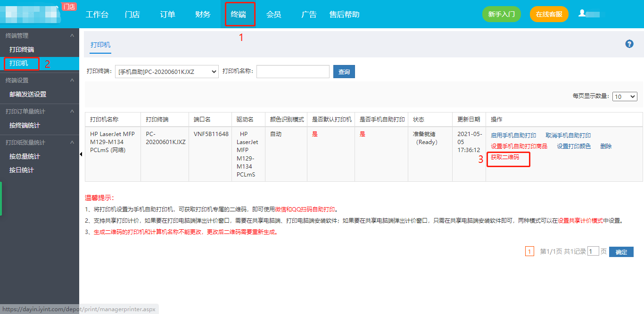Screen dimensions: 644x314
Task: Open the 会员 top menu
Action: pyautogui.click(x=273, y=15)
